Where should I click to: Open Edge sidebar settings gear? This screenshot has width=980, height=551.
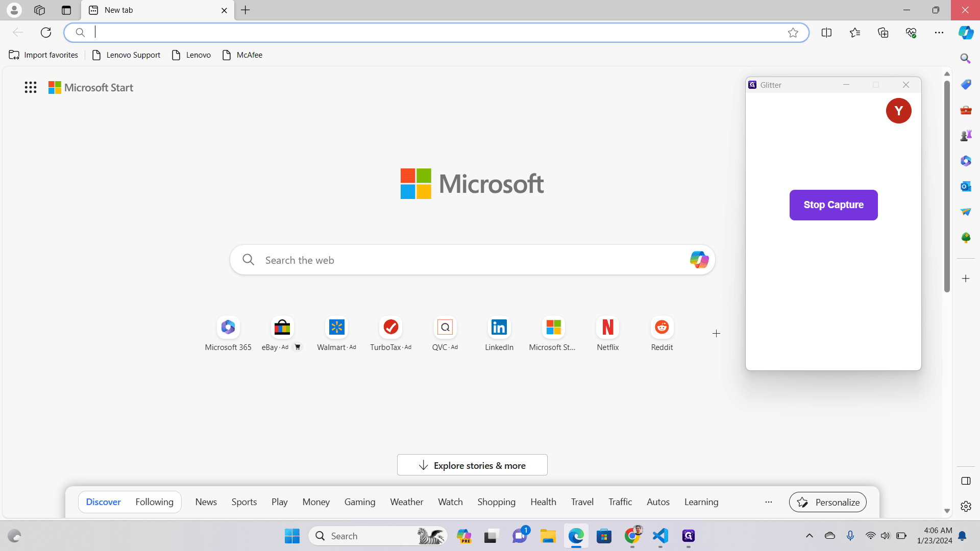point(966,506)
